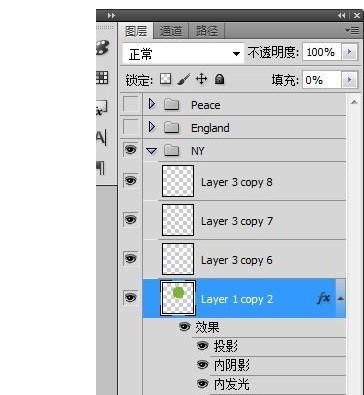
Task: Hide Layer 3 copy 7 eye
Action: click(131, 219)
